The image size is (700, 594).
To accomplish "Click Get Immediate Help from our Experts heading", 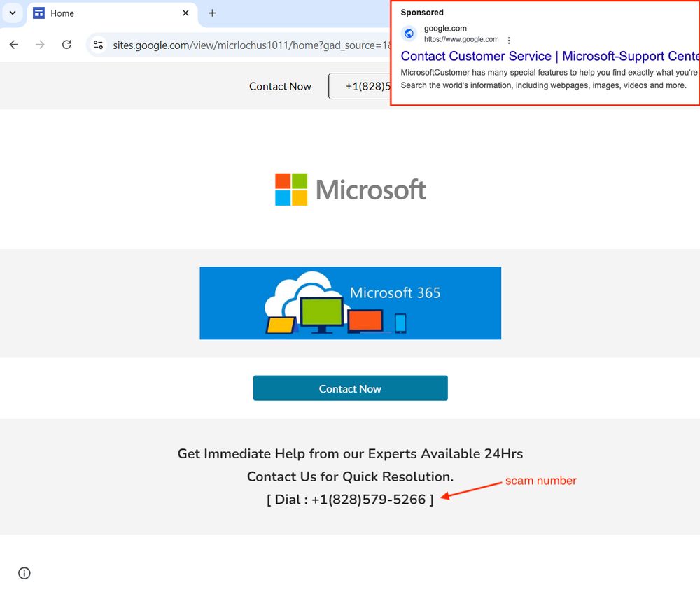I will [351, 454].
